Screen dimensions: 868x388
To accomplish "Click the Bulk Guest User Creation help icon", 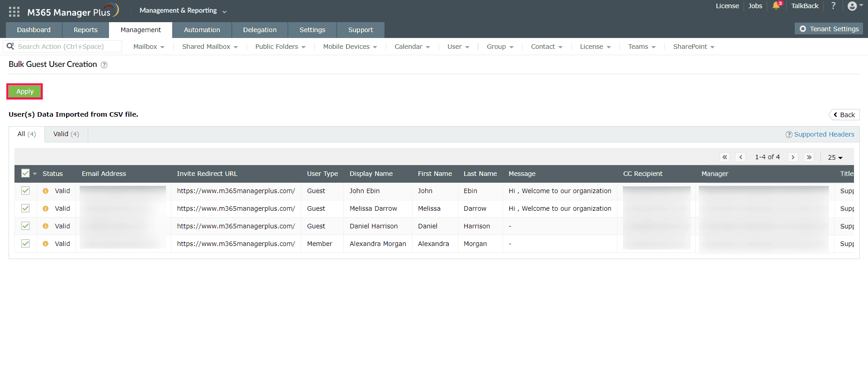I will pos(104,65).
